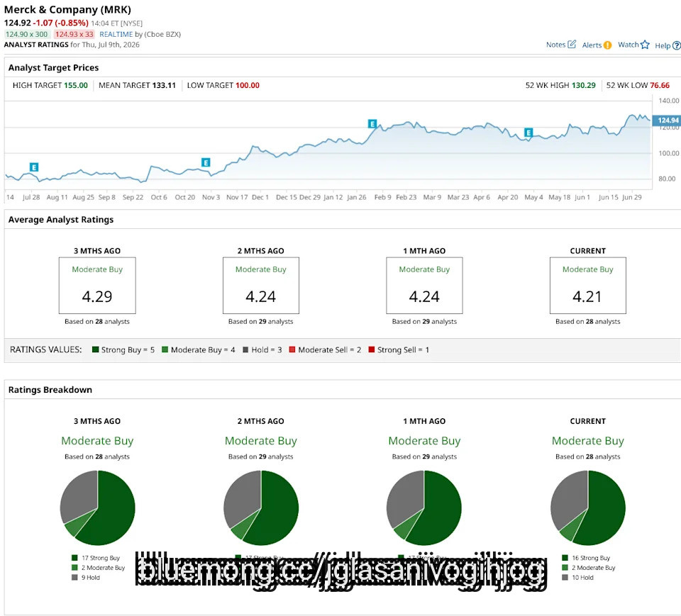Click the '17 Strong Buy' legend under 3 MTHS AGO
The height and width of the screenshot is (616, 681).
96,558
